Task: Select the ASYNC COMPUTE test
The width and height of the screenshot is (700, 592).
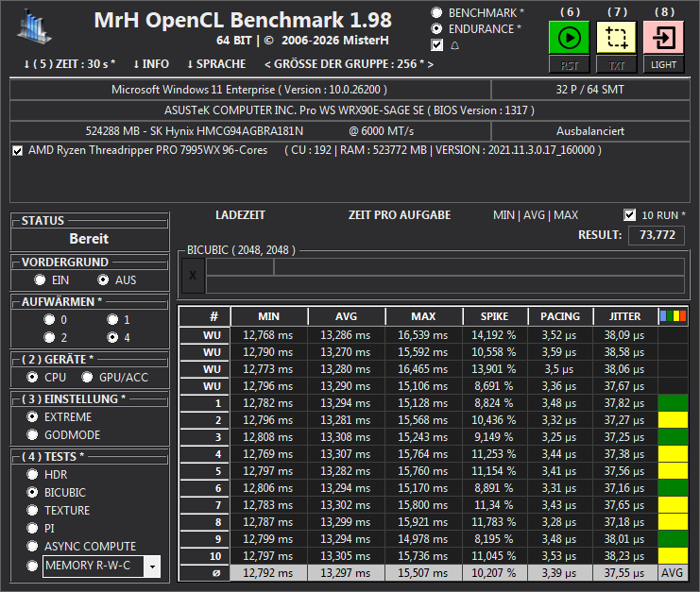Action: [x=32, y=546]
